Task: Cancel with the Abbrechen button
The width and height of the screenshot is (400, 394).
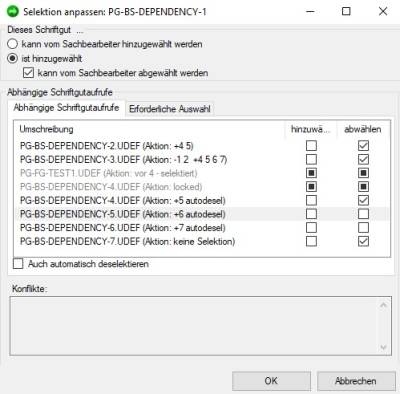Action: pos(356,381)
